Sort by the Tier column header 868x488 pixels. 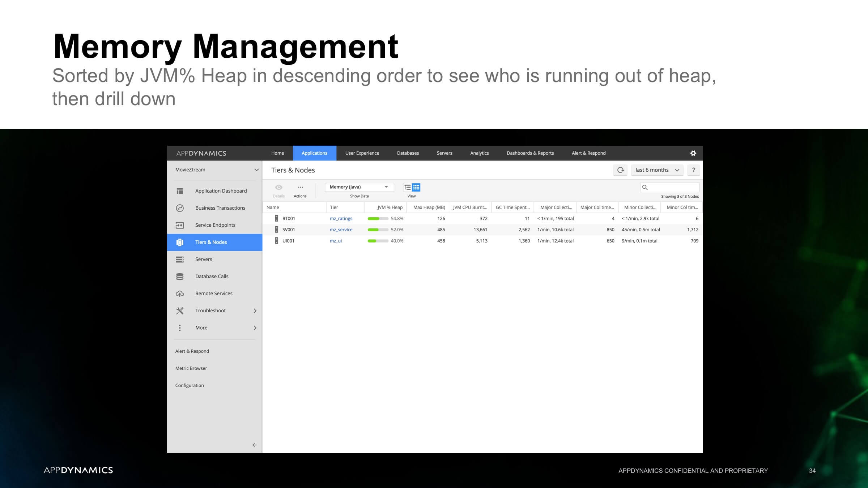coord(345,207)
